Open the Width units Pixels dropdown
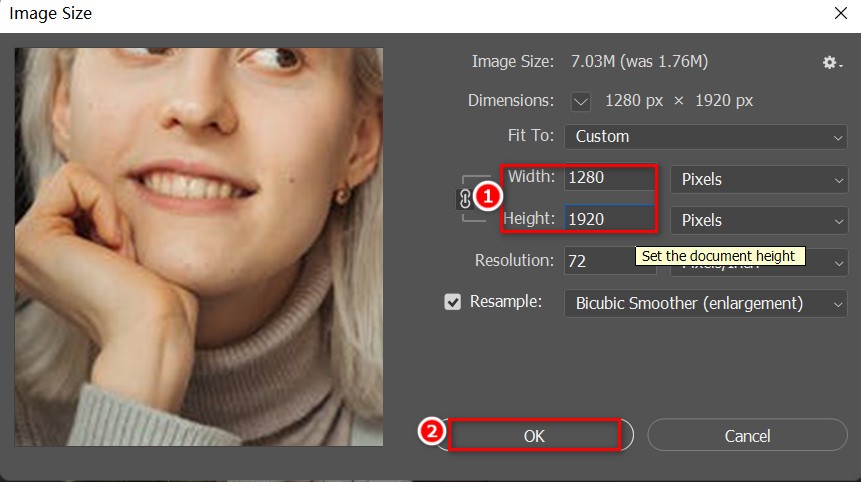The image size is (861, 482). click(759, 180)
